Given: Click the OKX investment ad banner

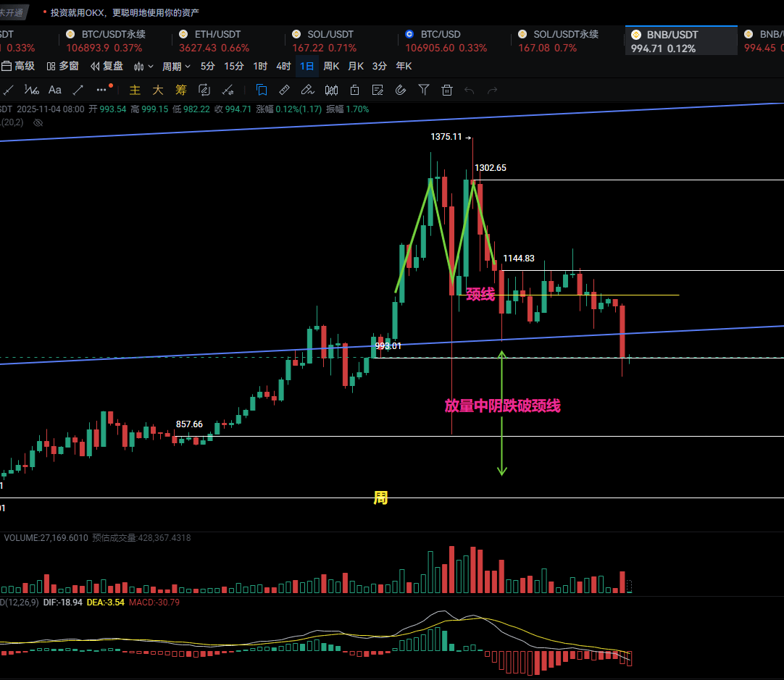Looking at the screenshot, I should (125, 12).
